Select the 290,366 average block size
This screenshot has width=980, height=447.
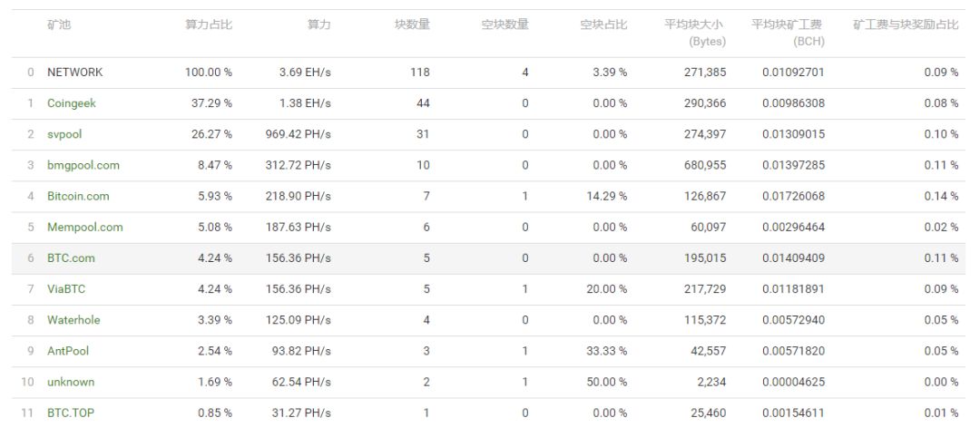point(705,103)
